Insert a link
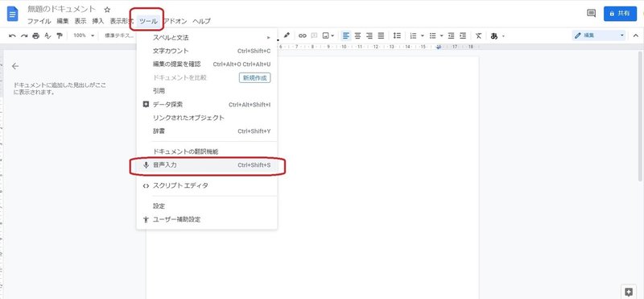This screenshot has width=644, height=299. tap(303, 35)
